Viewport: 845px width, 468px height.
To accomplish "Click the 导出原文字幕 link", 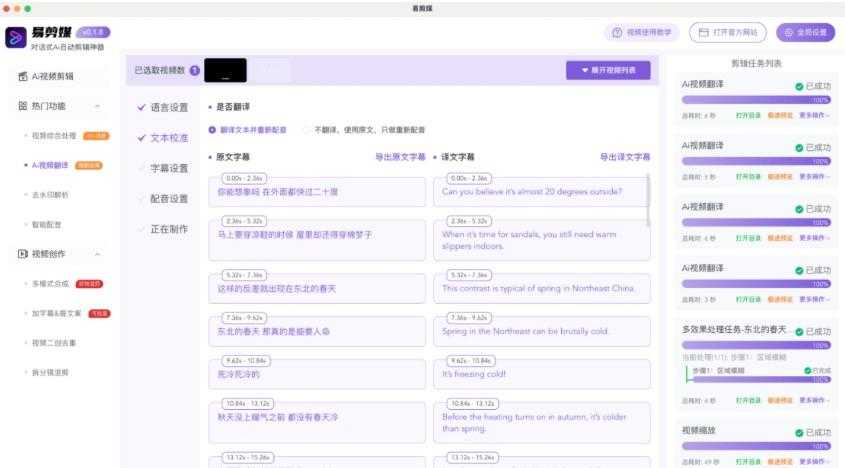I will pyautogui.click(x=400, y=157).
